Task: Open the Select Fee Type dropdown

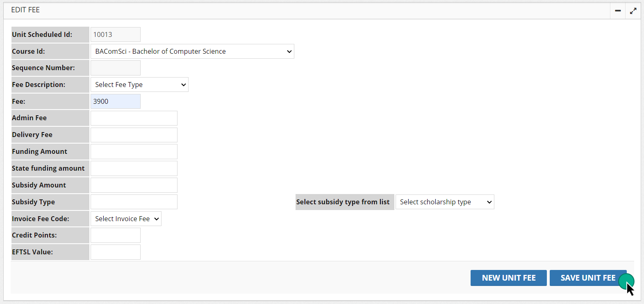Action: tap(139, 85)
